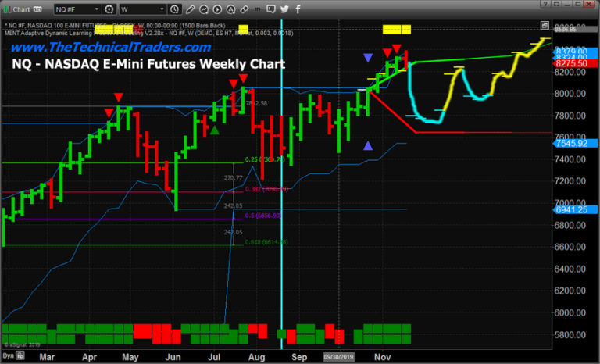
Task: Expand the W interval dropdown
Action: pyautogui.click(x=162, y=9)
